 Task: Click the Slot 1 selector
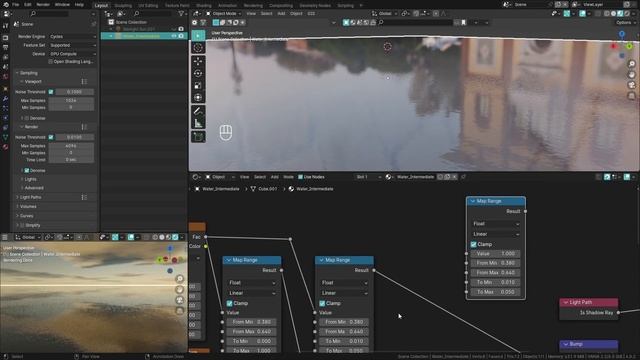tap(368, 177)
